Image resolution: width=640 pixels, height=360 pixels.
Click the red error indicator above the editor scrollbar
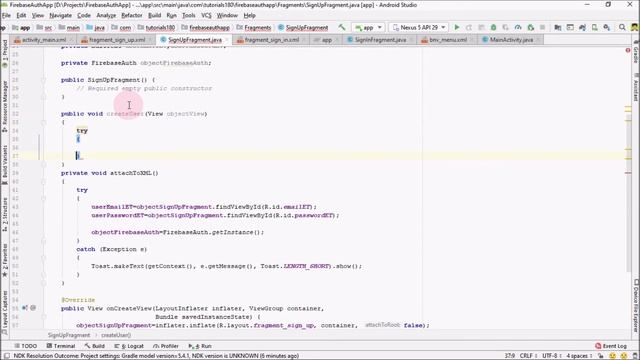(x=628, y=50)
